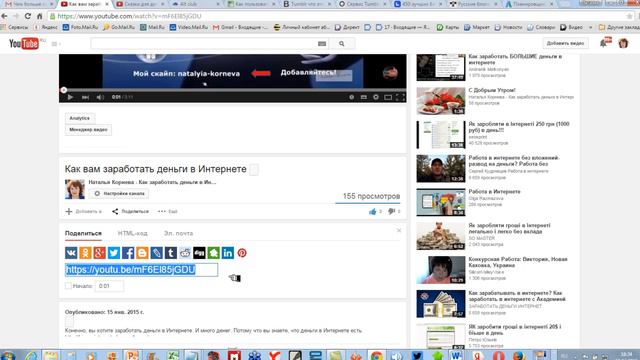Like the video with thumbs up
Image resolution: width=640 pixels, height=360 pixels.
[x=373, y=211]
